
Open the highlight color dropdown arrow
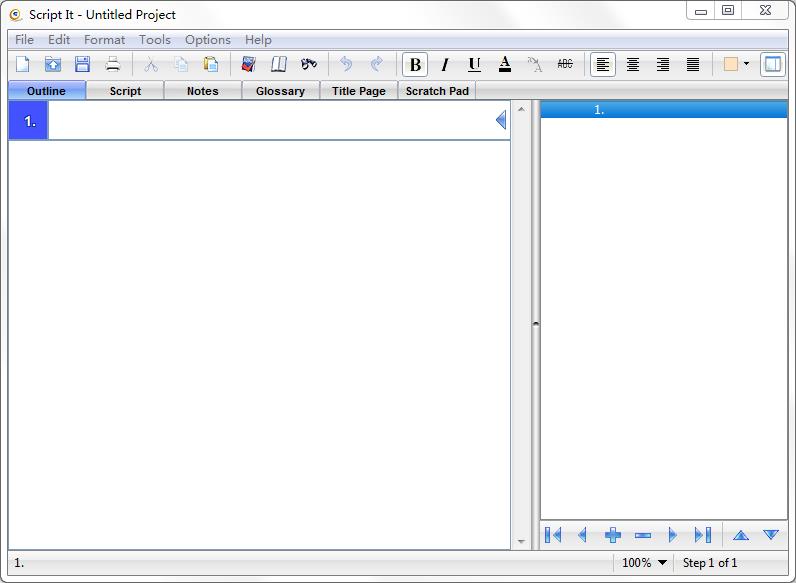[x=746, y=64]
